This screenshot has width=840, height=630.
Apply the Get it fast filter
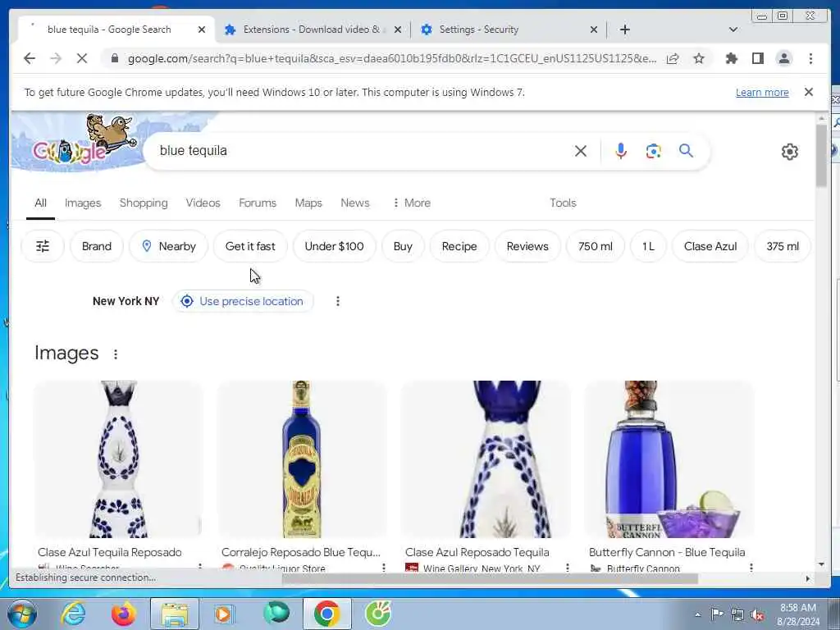[250, 246]
